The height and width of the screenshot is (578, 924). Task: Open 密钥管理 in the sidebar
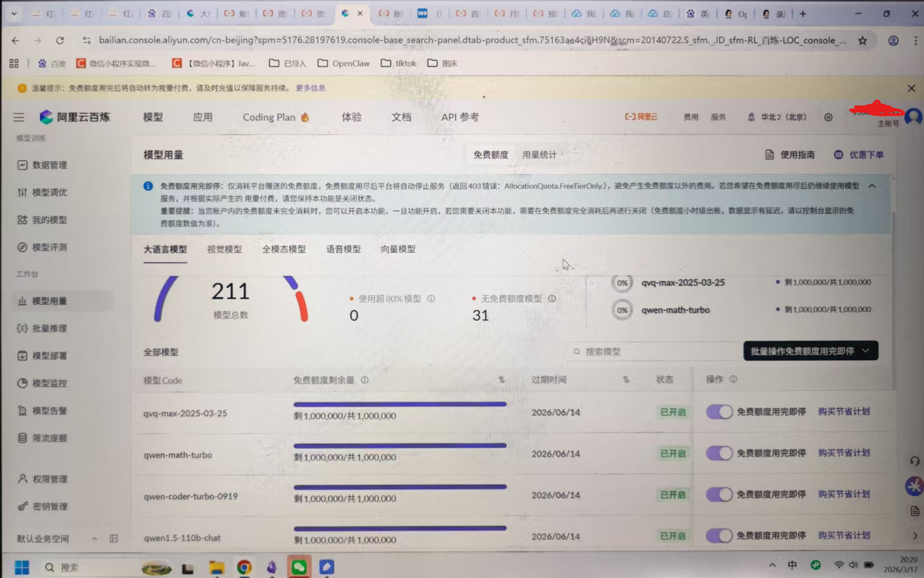[x=42, y=506]
